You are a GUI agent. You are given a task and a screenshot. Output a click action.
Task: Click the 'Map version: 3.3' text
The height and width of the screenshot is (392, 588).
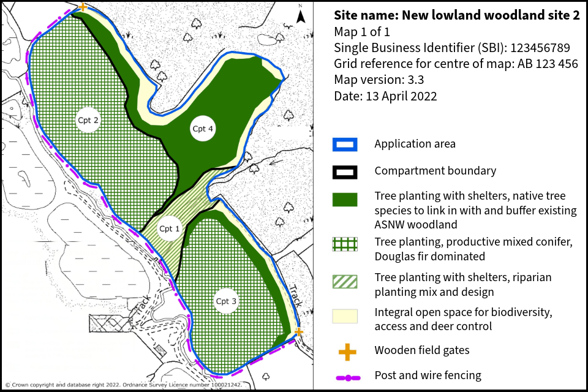pyautogui.click(x=379, y=80)
